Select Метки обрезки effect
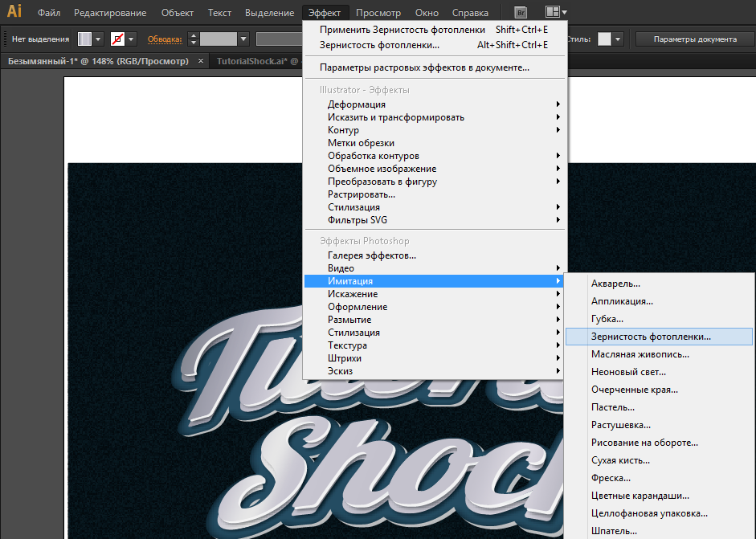 (x=434, y=143)
